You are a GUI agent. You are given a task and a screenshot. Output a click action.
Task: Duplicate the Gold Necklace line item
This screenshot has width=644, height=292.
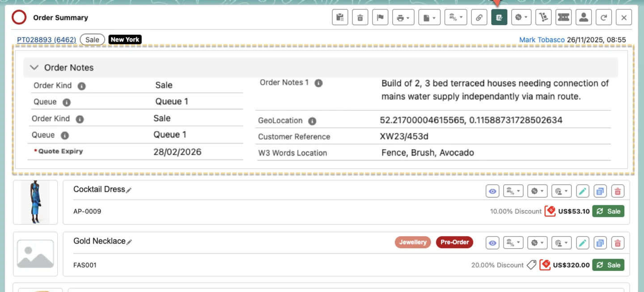click(x=600, y=243)
